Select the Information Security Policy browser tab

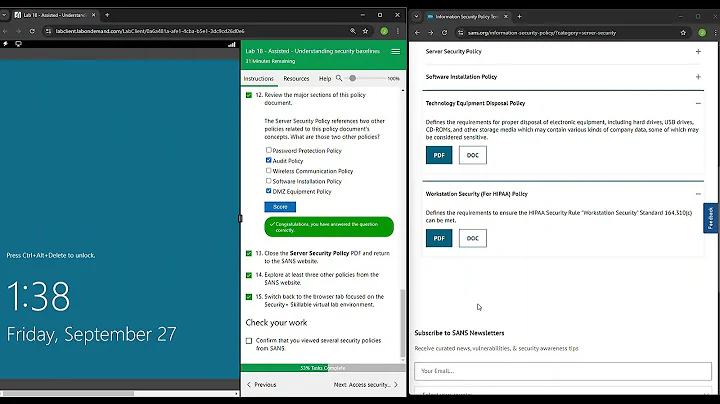(467, 17)
